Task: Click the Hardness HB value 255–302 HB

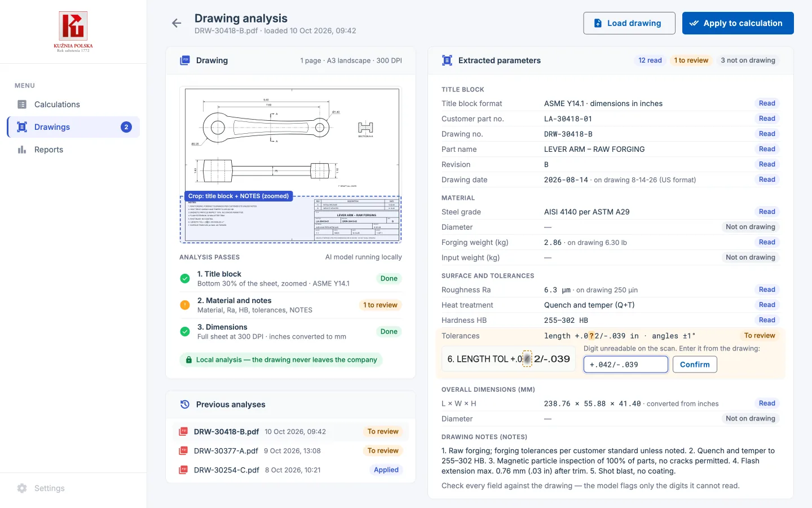Action: pos(566,320)
